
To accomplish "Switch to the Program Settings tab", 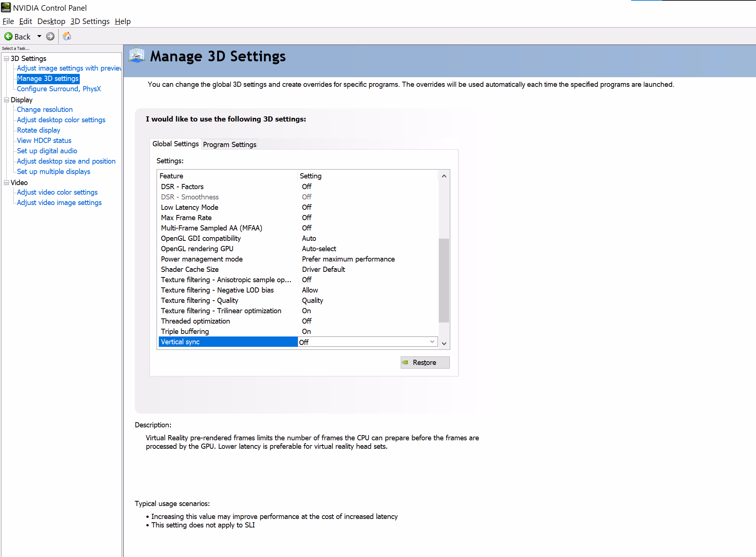I will (229, 144).
